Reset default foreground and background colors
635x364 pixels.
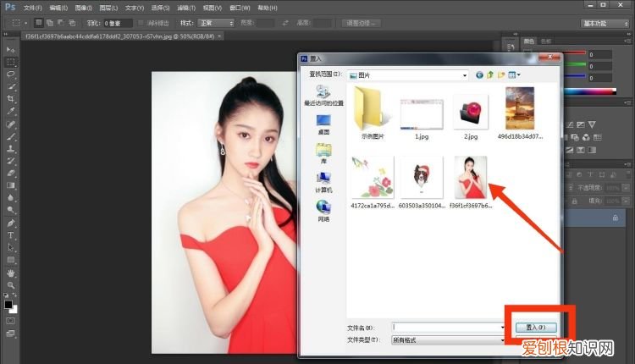click(x=6, y=295)
